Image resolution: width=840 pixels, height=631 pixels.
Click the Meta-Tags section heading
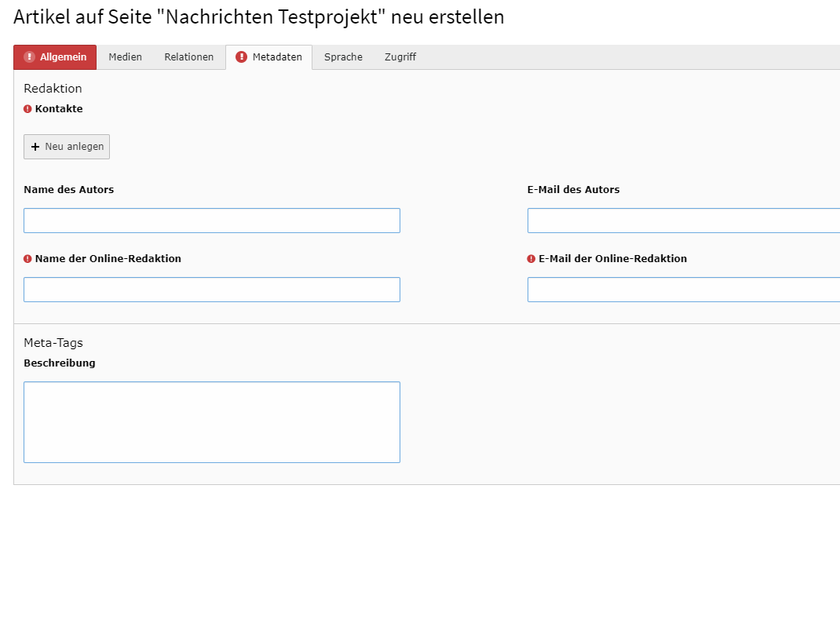coord(53,343)
